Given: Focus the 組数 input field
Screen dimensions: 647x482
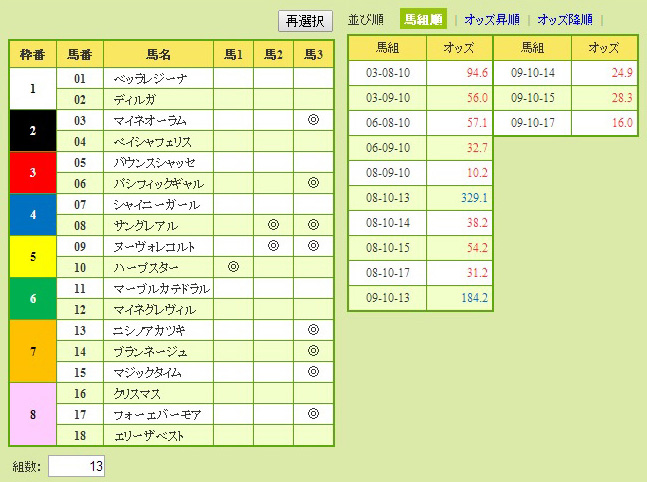Looking at the screenshot, I should click(x=76, y=466).
